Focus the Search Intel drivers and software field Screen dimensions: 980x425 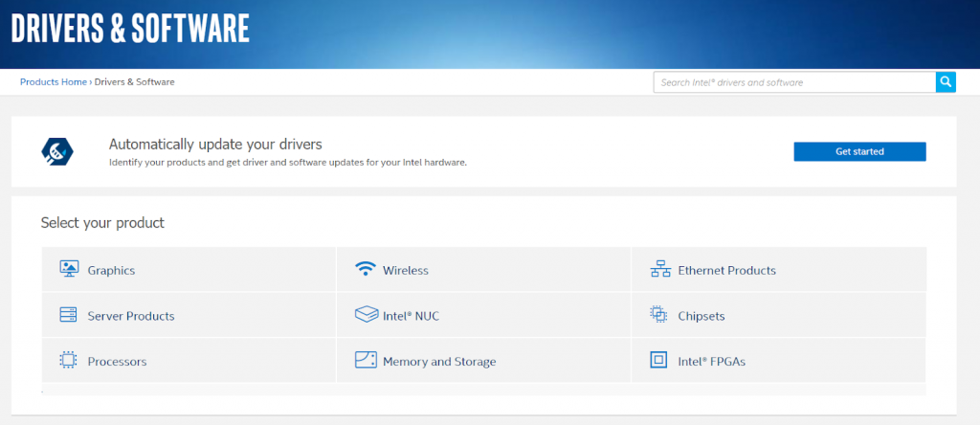coord(794,82)
